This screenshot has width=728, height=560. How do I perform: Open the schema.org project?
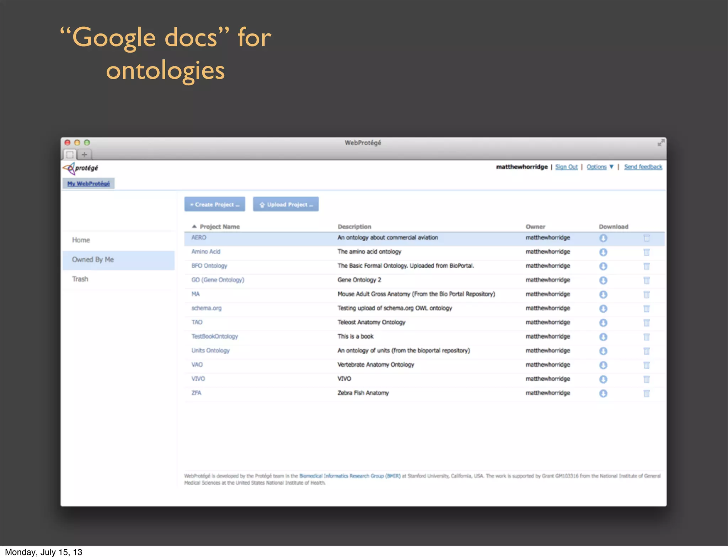click(x=207, y=308)
